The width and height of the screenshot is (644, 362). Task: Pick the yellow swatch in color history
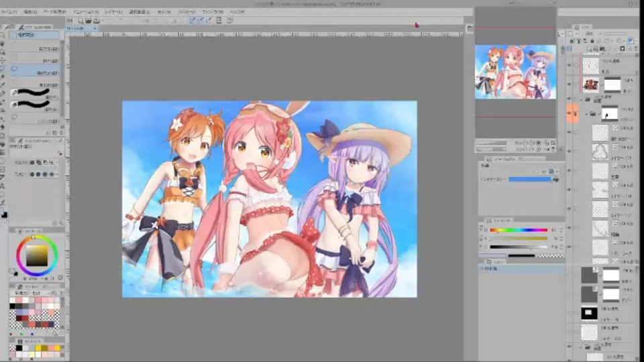point(38,348)
